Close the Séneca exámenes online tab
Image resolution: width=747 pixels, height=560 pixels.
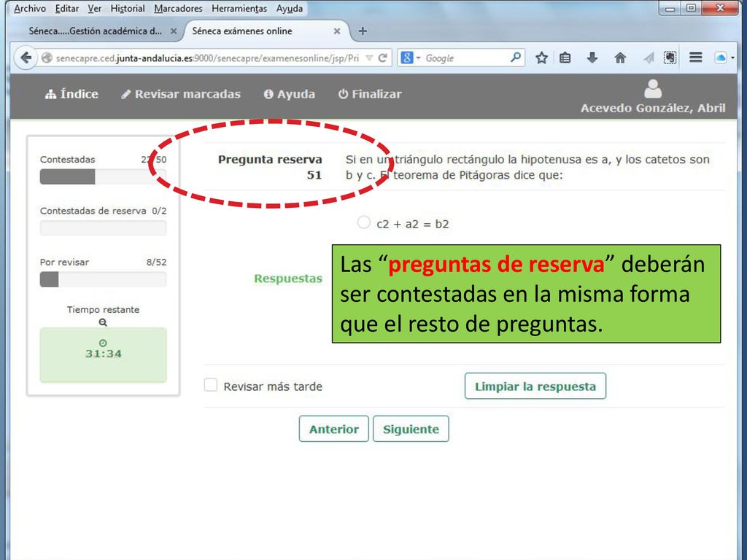337,31
